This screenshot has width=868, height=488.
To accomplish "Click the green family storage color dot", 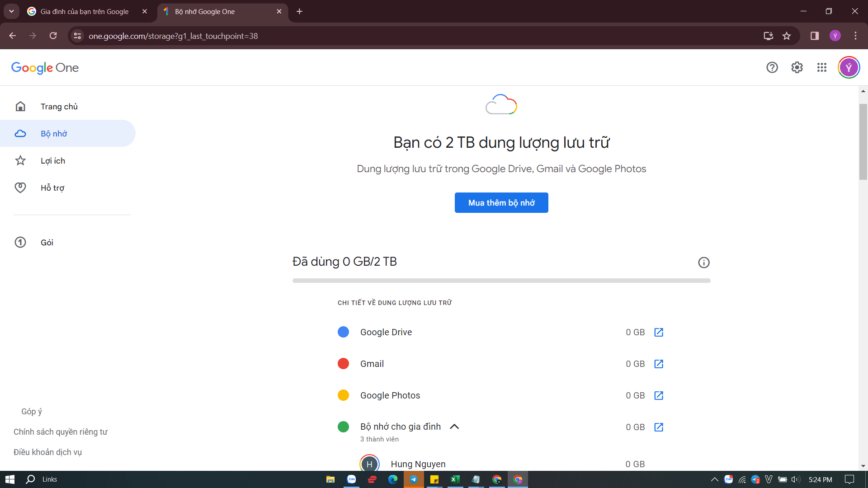I will 343,427.
